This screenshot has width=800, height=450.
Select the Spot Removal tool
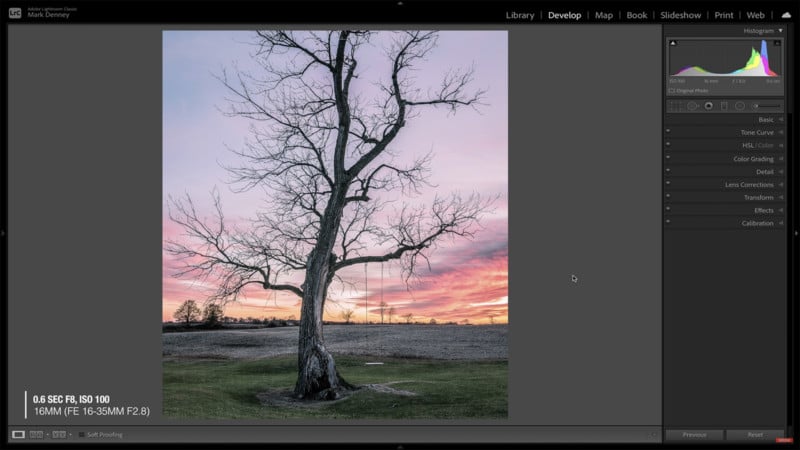click(x=692, y=105)
